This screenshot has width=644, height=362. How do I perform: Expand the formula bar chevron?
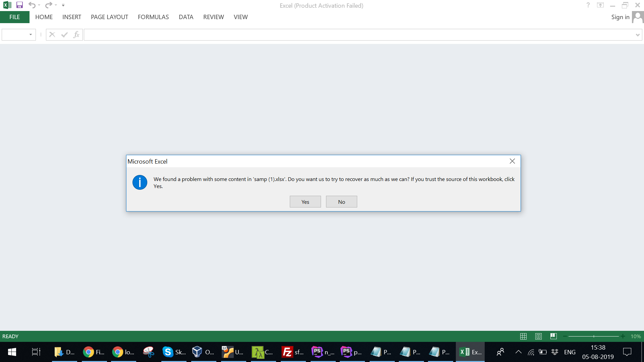637,35
